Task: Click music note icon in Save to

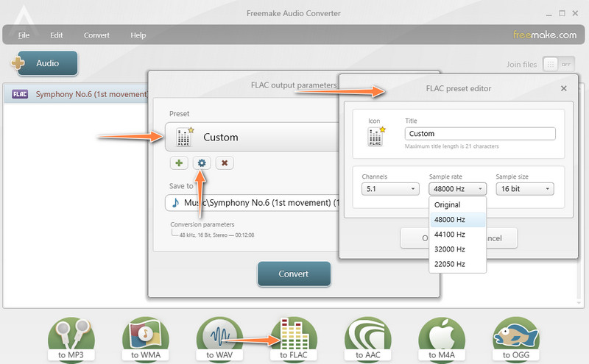Action: pyautogui.click(x=175, y=203)
